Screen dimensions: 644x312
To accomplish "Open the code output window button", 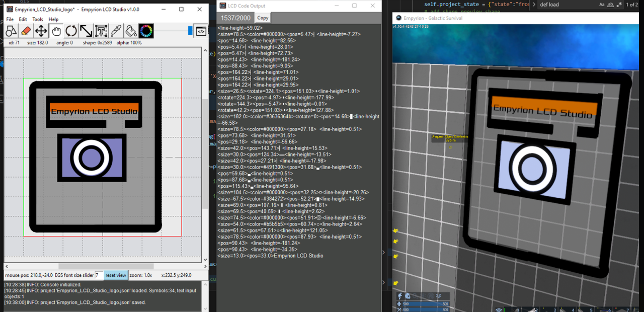I will point(201,31).
